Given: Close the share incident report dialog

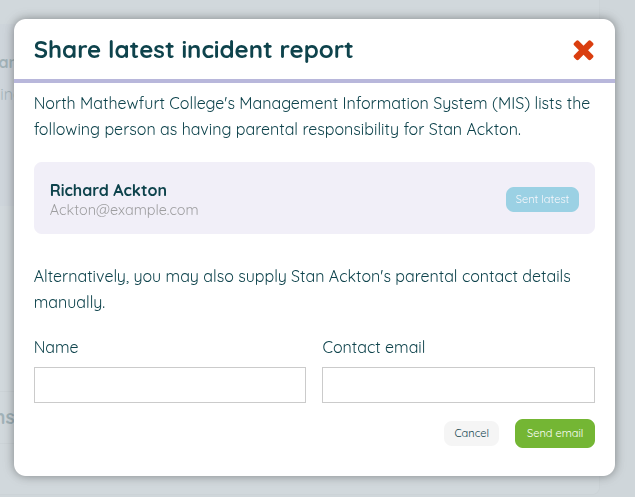Looking at the screenshot, I should click(x=583, y=50).
